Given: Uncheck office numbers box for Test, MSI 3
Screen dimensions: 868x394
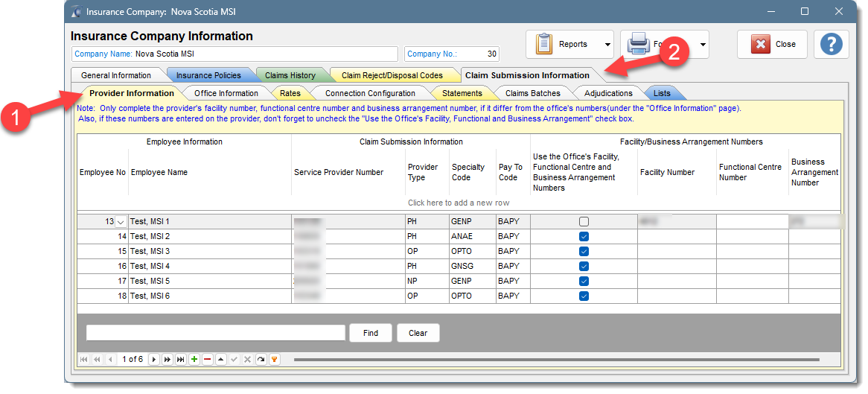Looking at the screenshot, I should tap(584, 252).
